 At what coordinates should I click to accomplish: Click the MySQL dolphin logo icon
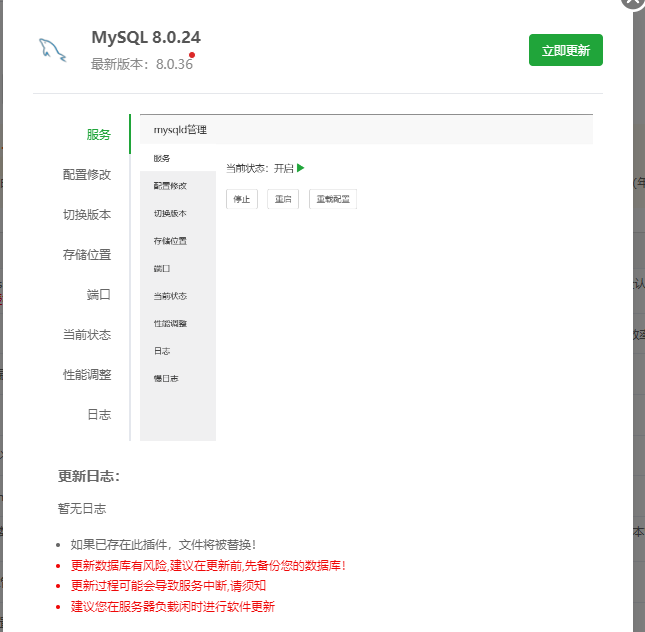(52, 50)
